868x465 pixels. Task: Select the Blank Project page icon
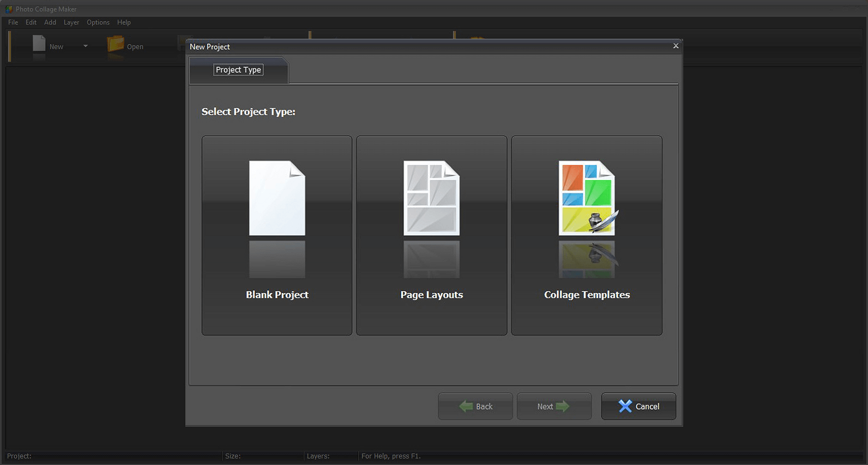(277, 198)
